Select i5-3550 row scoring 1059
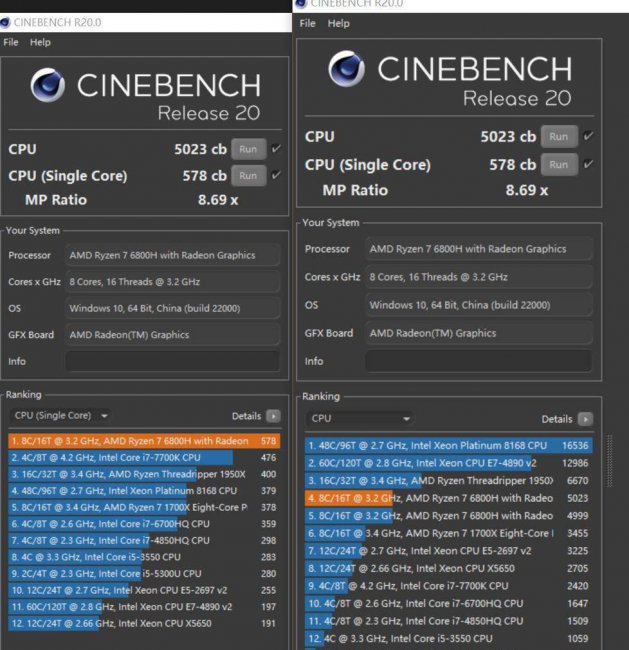Viewport: 629px width, 650px height. 449,638
